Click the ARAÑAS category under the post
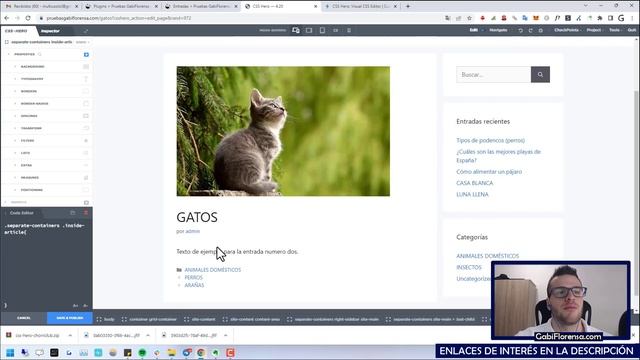 point(194,285)
